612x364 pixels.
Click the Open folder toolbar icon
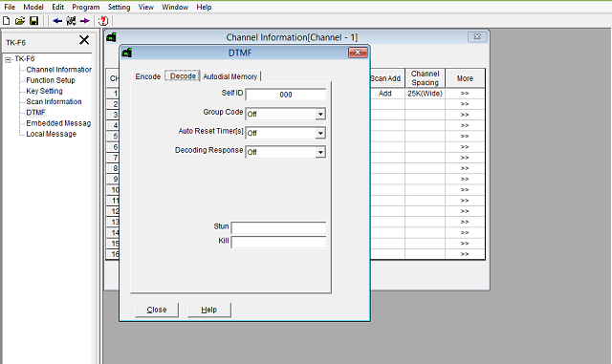point(20,21)
